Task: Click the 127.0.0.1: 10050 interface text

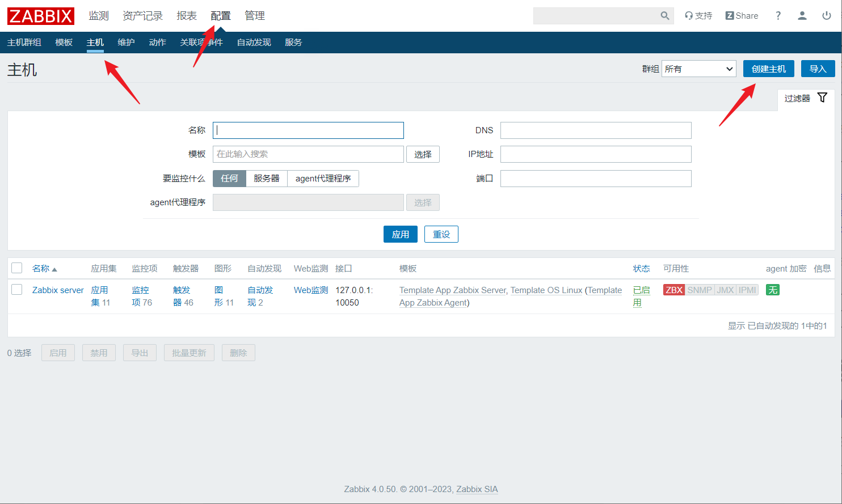Action: (x=354, y=296)
